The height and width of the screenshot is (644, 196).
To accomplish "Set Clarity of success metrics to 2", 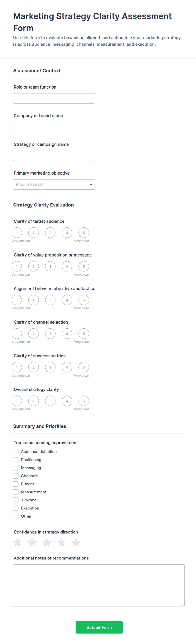I will [34, 367].
